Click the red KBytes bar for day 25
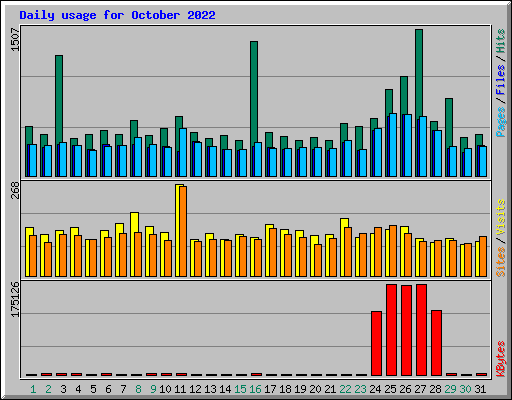Viewport: 512px width, 400px height. tap(391, 330)
